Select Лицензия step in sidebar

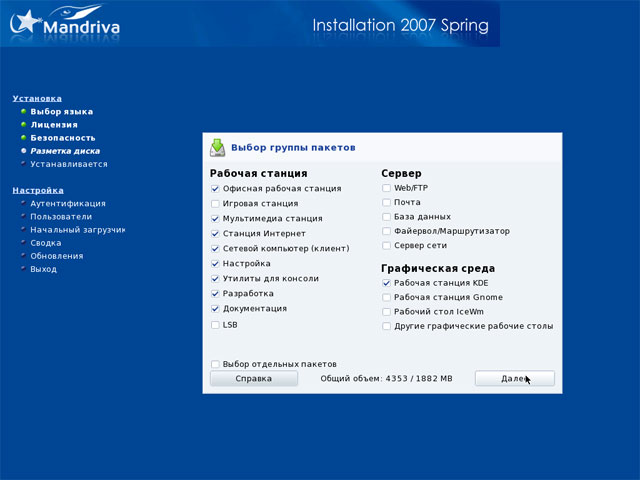pos(54,124)
